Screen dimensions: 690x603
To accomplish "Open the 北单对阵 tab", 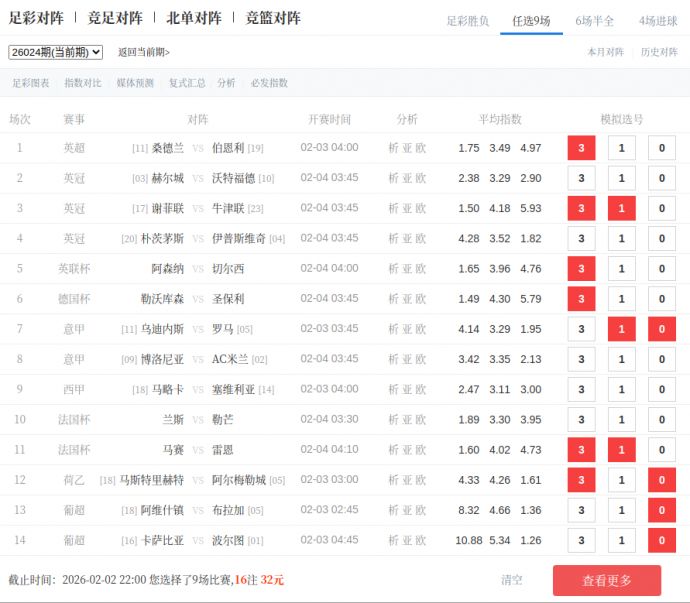I will 193,18.
